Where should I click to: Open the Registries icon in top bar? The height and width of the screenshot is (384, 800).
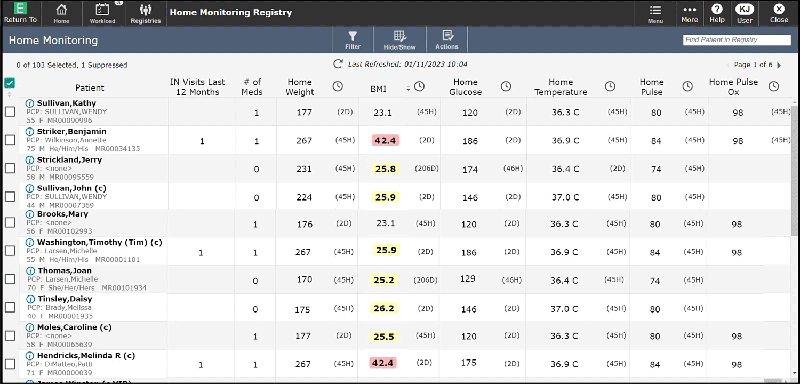click(x=145, y=10)
